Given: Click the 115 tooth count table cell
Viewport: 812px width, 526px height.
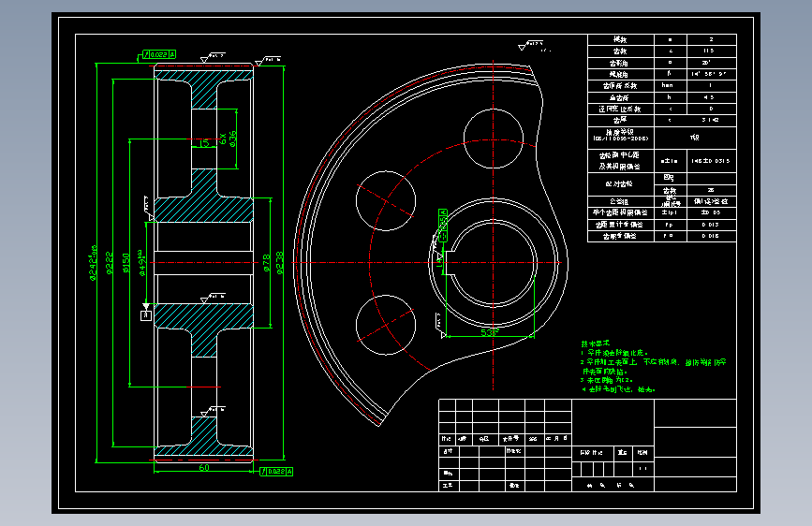Looking at the screenshot, I should (x=712, y=51).
